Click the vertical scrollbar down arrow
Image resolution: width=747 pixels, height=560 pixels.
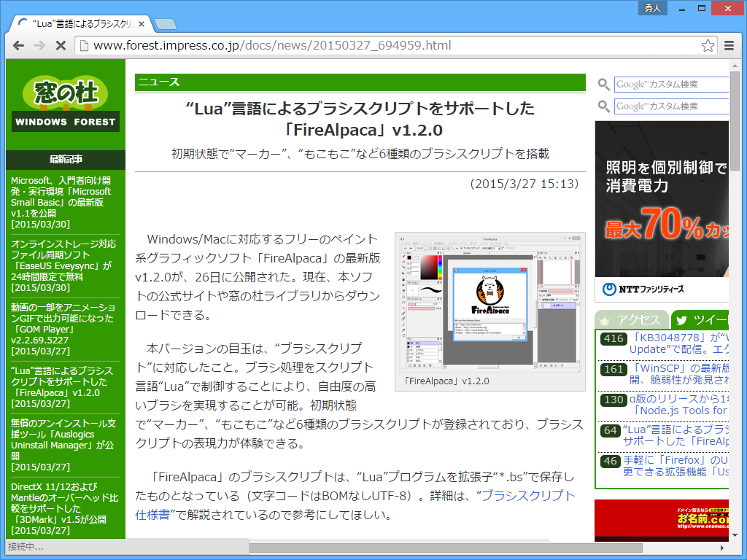click(x=735, y=535)
